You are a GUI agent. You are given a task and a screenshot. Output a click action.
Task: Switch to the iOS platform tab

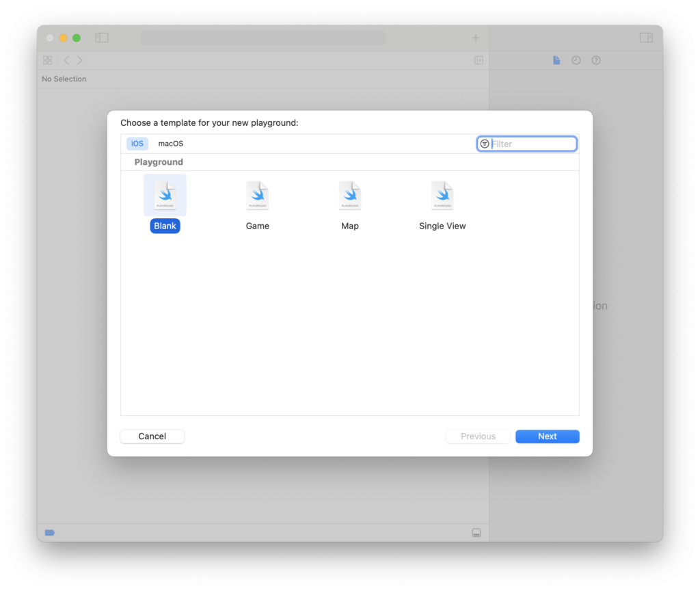click(x=137, y=144)
